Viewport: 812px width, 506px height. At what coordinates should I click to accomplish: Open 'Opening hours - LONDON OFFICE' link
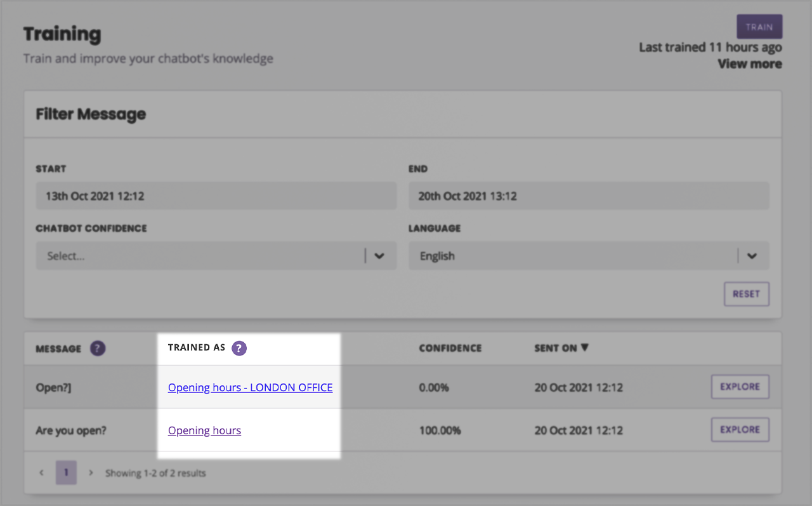pyautogui.click(x=250, y=387)
